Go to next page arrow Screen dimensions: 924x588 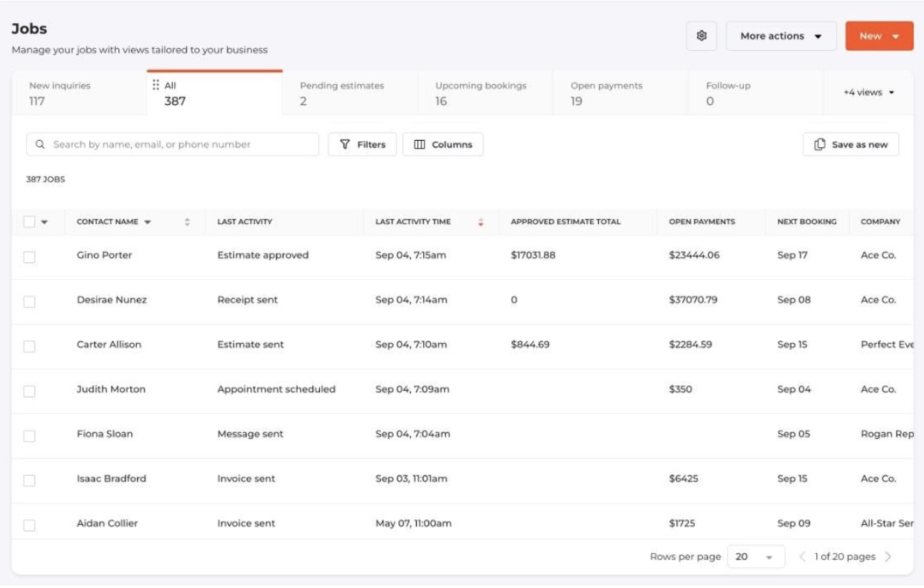coord(888,557)
